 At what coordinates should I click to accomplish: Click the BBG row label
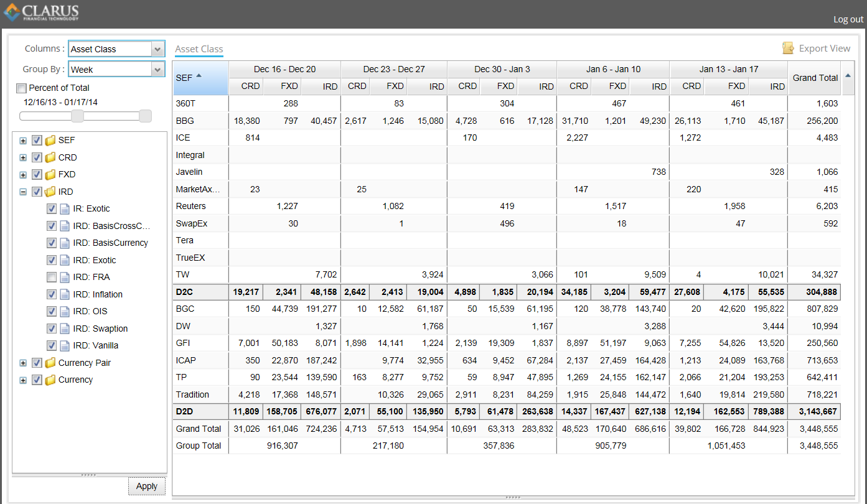[185, 121]
